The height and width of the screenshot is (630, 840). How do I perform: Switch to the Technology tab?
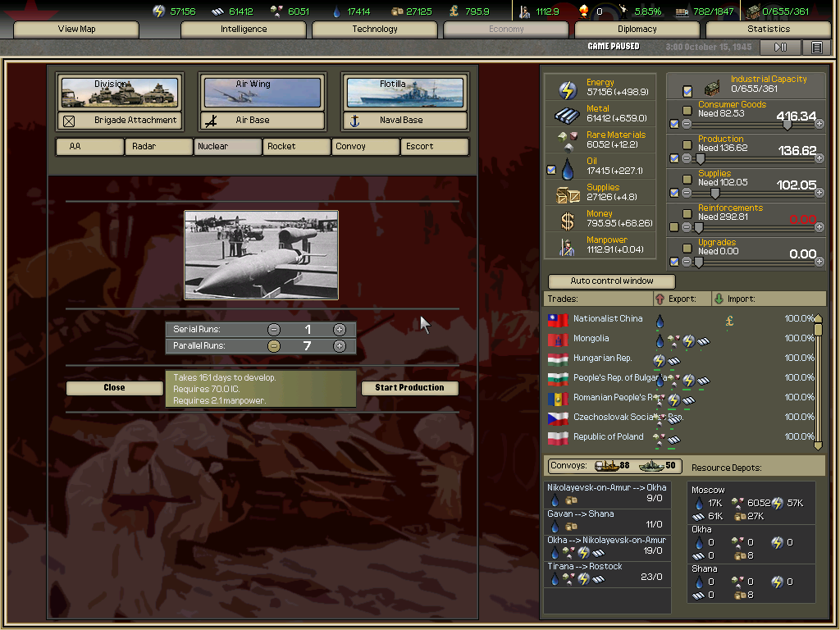click(x=375, y=30)
